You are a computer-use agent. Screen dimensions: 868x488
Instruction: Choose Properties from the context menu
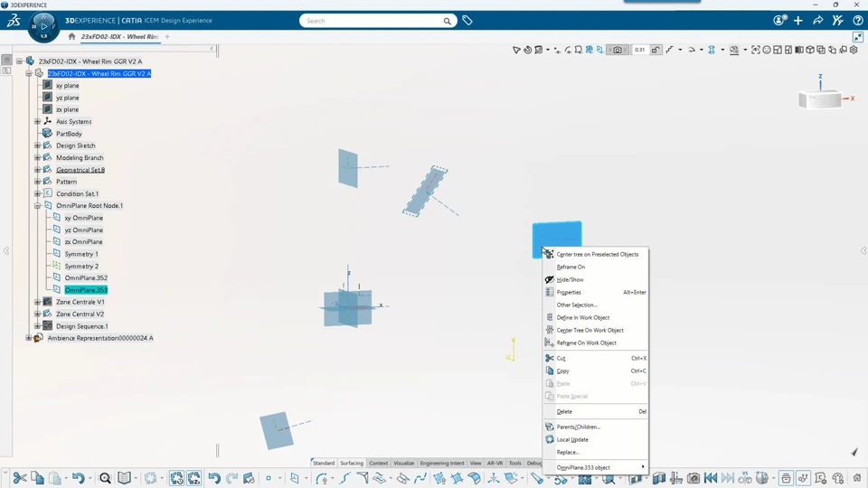(x=595, y=292)
